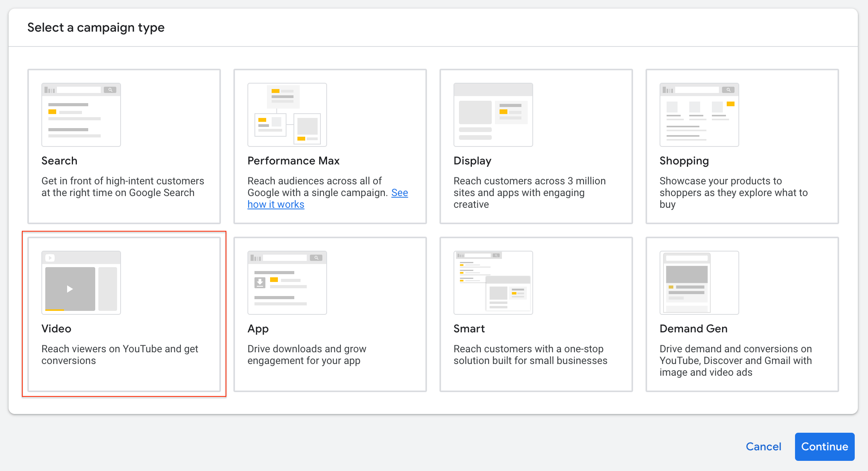The height and width of the screenshot is (471, 868).
Task: Click Performance Max title text
Action: (293, 161)
